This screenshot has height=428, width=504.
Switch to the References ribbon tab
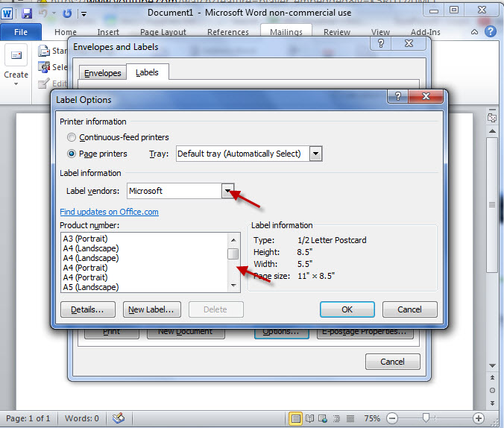[228, 32]
